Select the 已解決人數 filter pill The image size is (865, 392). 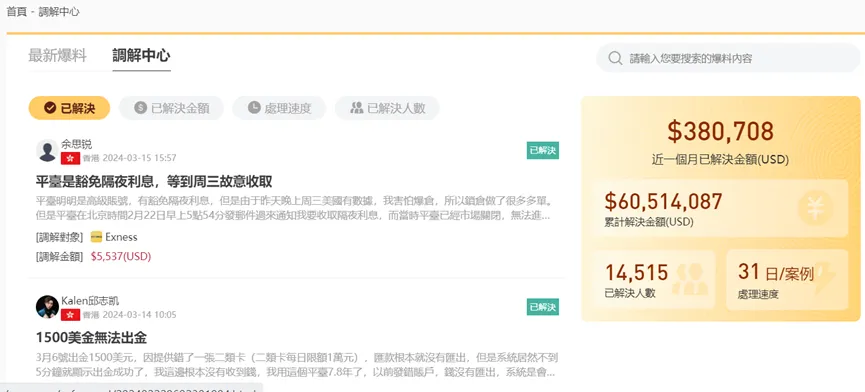pos(387,108)
